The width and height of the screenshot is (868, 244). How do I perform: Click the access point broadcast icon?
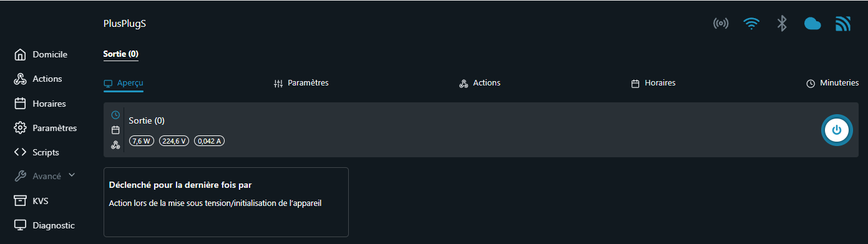(721, 24)
